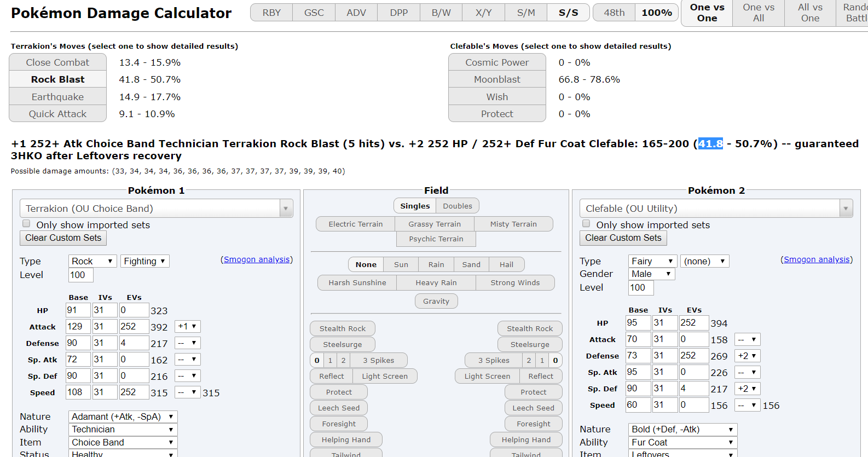The image size is (868, 457).
Task: Toggle Stealth Rock on Terrakion's side
Action: click(x=343, y=328)
